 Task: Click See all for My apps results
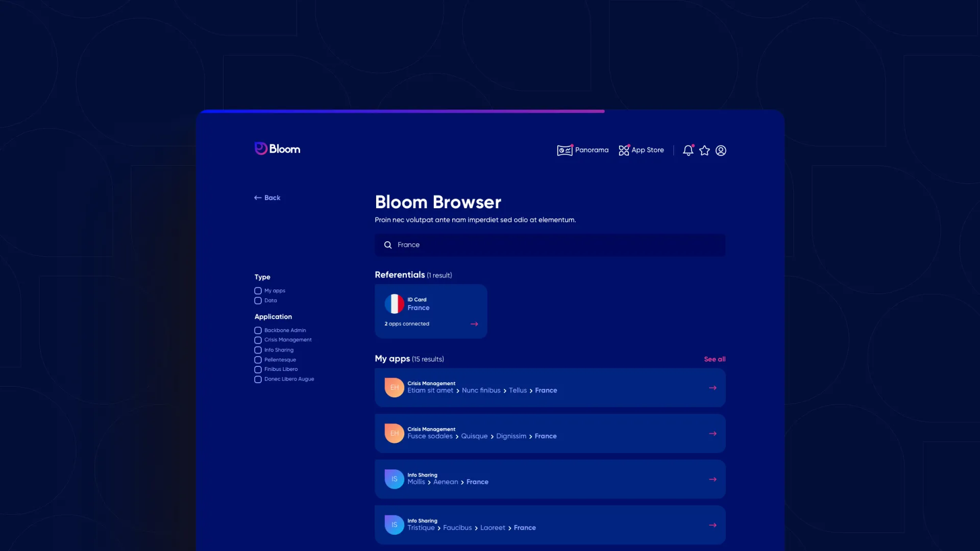coord(714,359)
